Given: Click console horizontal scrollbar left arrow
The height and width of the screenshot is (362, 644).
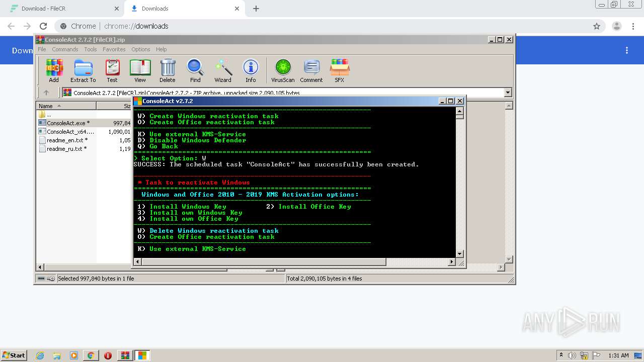Looking at the screenshot, I should (x=138, y=262).
